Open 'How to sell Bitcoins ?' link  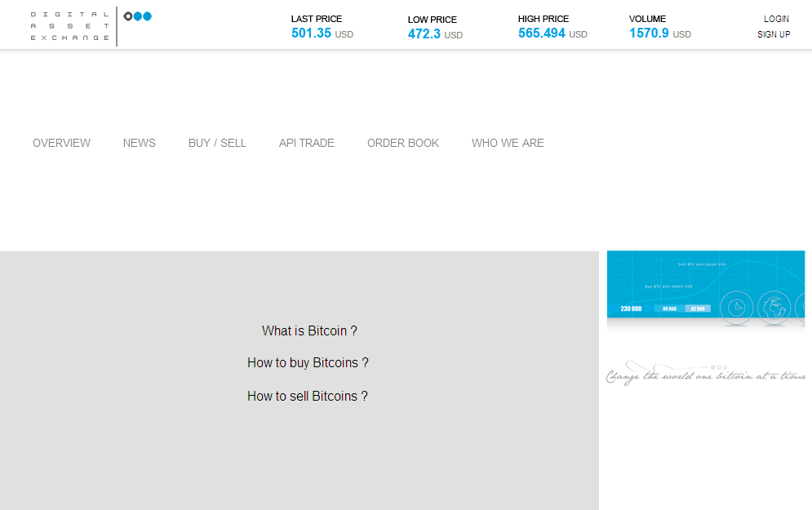pyautogui.click(x=308, y=396)
